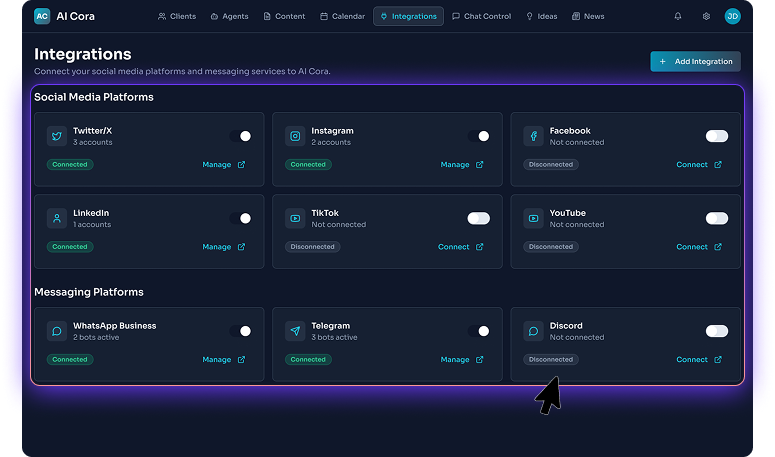The width and height of the screenshot is (775, 457).
Task: Open the Chat Control tab
Action: point(481,16)
